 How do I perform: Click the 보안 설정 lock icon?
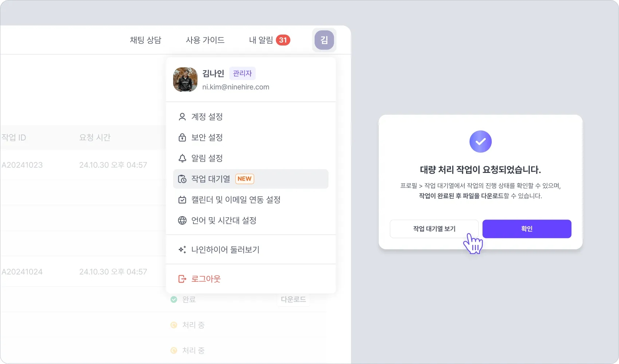(x=182, y=138)
